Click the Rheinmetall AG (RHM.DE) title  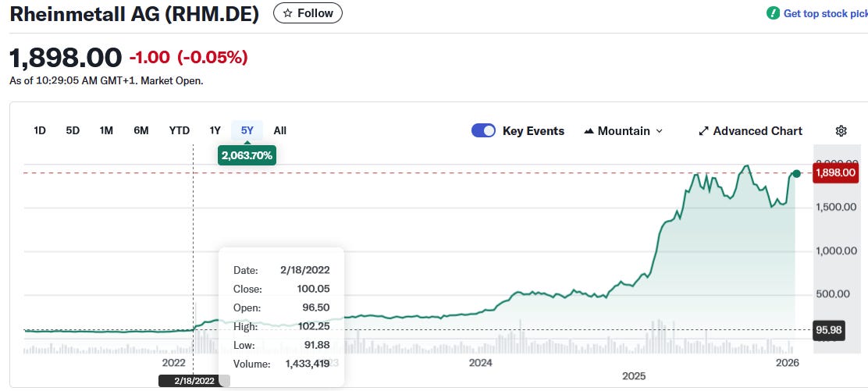(134, 14)
